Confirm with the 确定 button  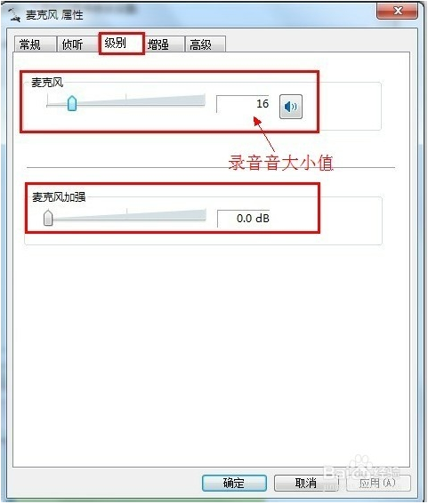tap(234, 483)
